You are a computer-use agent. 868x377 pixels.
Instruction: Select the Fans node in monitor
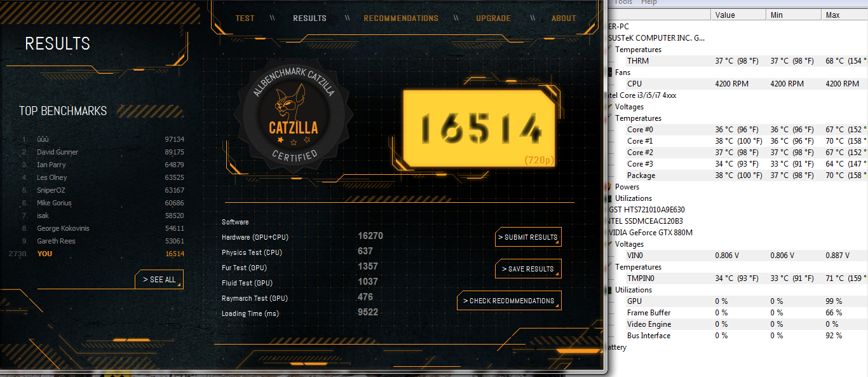623,72
